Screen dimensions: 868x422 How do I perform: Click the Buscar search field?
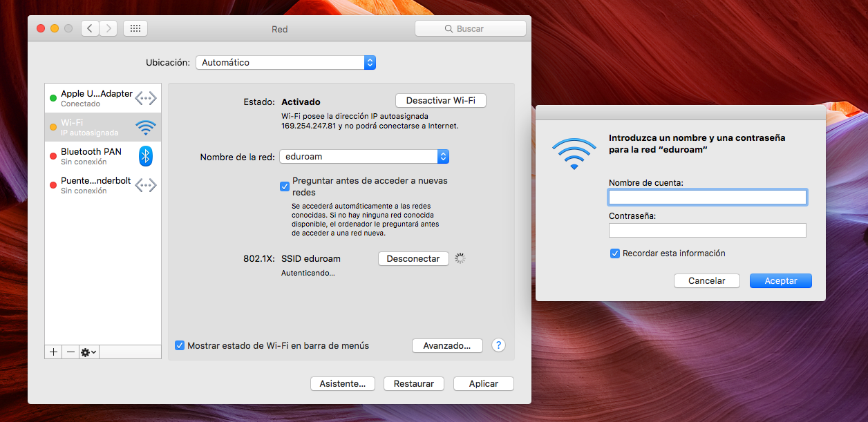[x=471, y=29]
